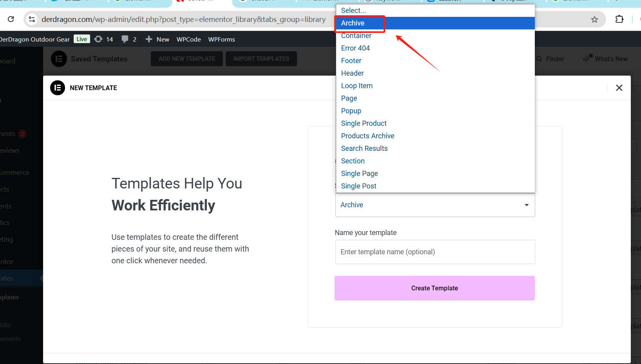The width and height of the screenshot is (641, 364).
Task: Reload the page with browser refresh icon
Action: (x=11, y=19)
